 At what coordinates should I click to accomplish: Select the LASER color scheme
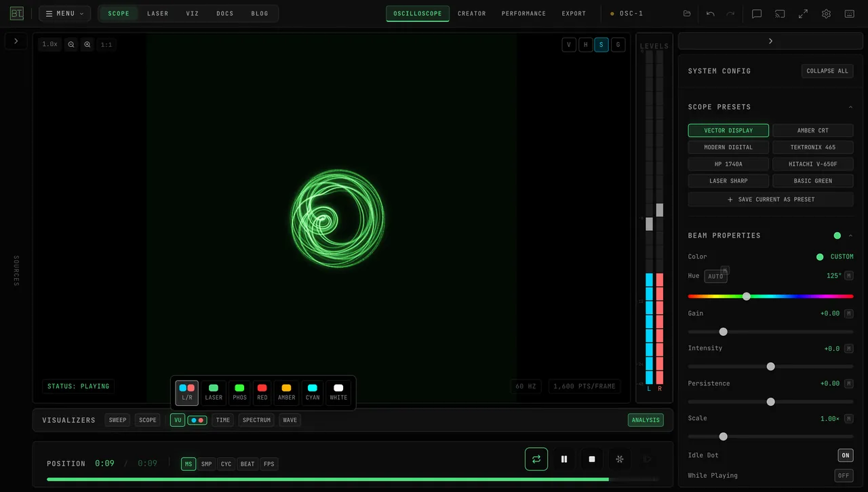[214, 392]
